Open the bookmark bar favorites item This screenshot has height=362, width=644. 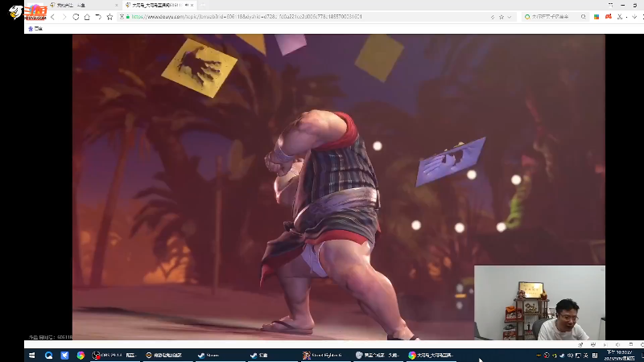(x=35, y=29)
